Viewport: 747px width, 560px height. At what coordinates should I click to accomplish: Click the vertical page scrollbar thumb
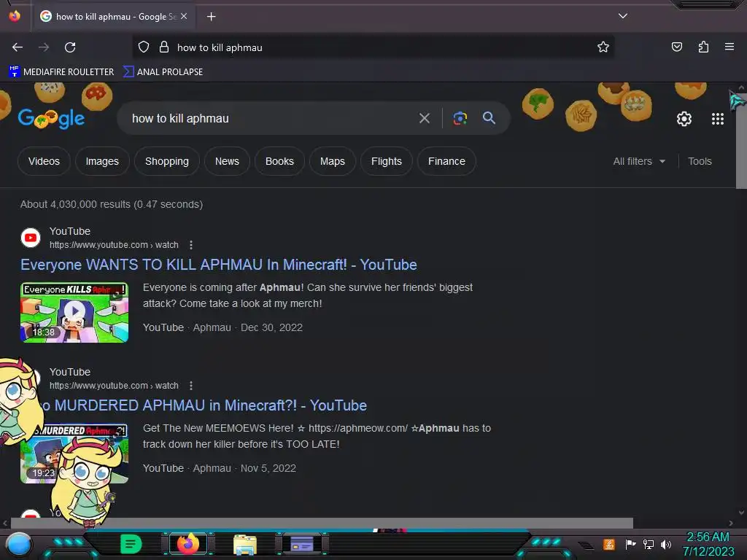pyautogui.click(x=741, y=141)
